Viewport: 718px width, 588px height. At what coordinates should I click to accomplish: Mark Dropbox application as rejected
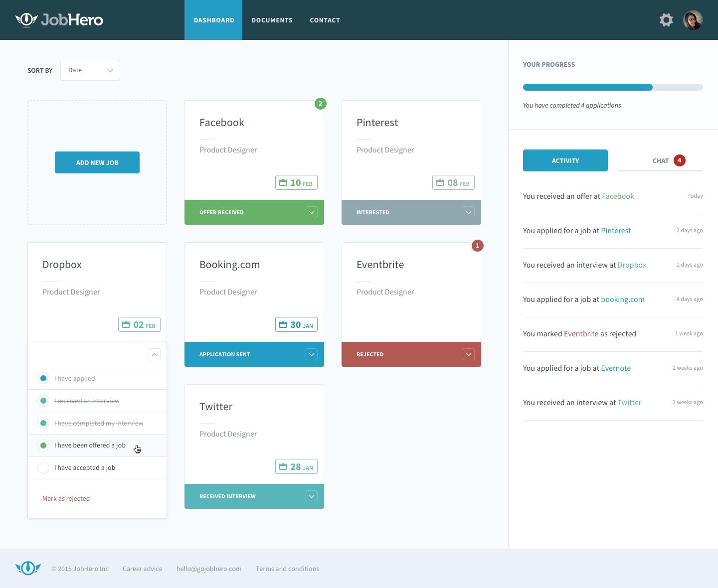[66, 498]
